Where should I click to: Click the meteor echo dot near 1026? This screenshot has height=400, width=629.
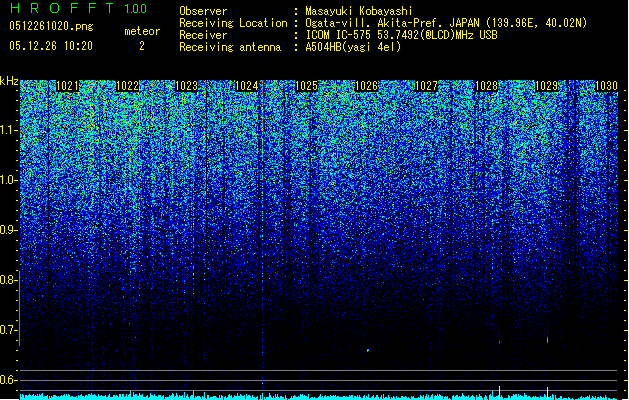coord(368,351)
